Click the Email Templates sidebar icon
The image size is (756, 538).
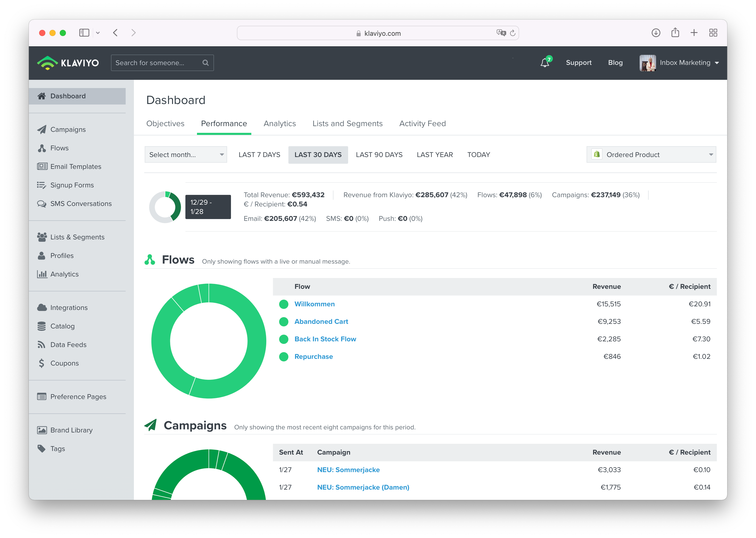click(x=42, y=167)
